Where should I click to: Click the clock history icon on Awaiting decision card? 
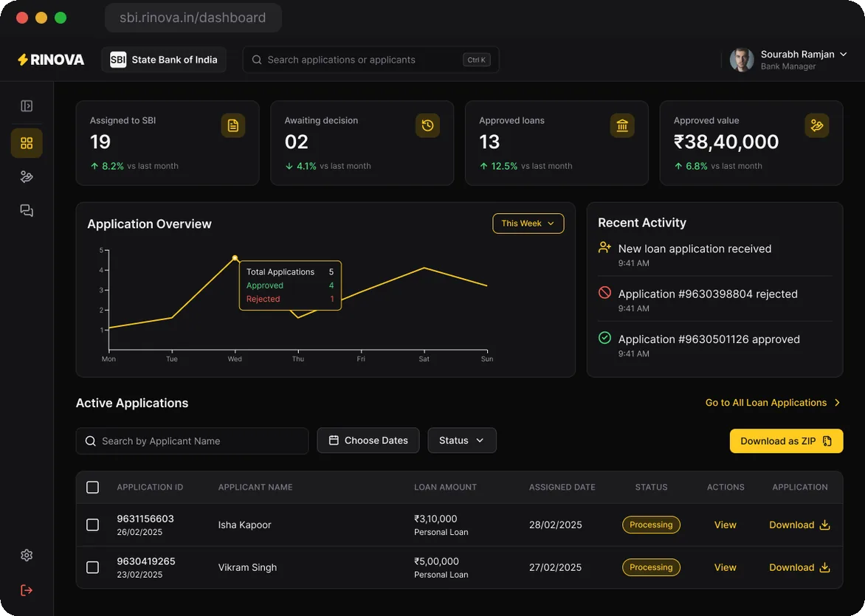coord(427,125)
